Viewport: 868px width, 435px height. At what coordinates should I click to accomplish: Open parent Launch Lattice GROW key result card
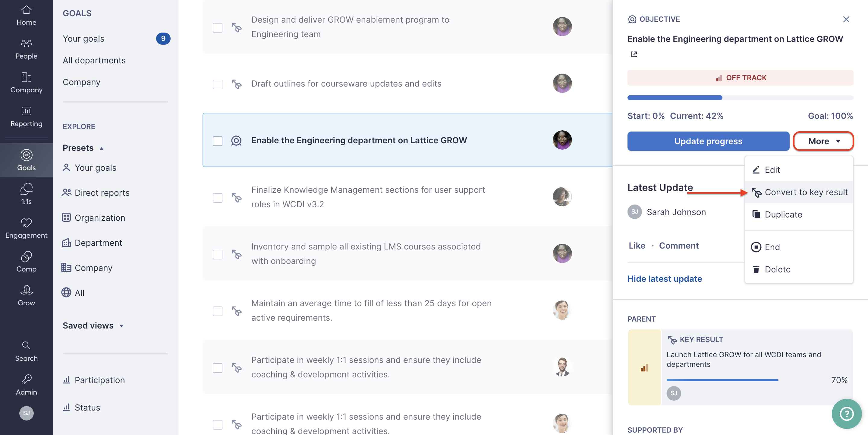[740, 367]
